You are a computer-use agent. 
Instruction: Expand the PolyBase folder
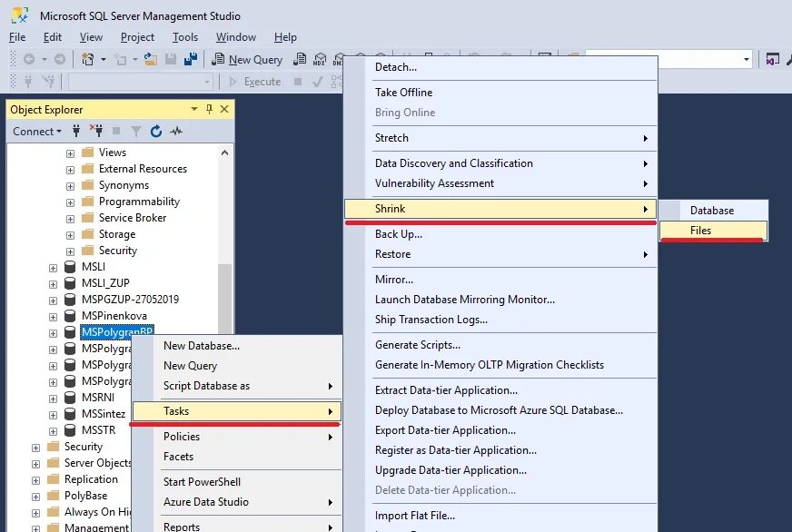35,497
